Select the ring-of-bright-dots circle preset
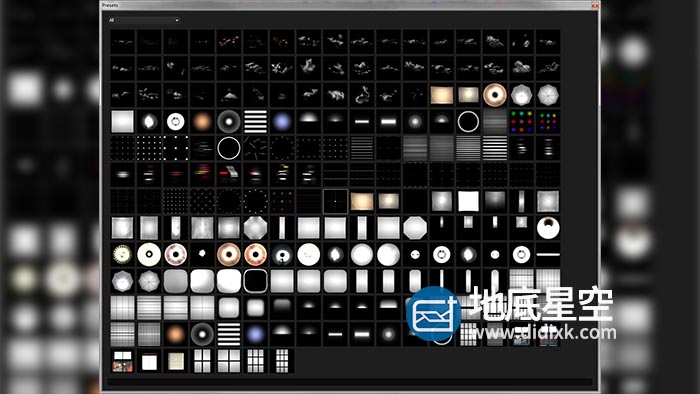 [x=255, y=201]
